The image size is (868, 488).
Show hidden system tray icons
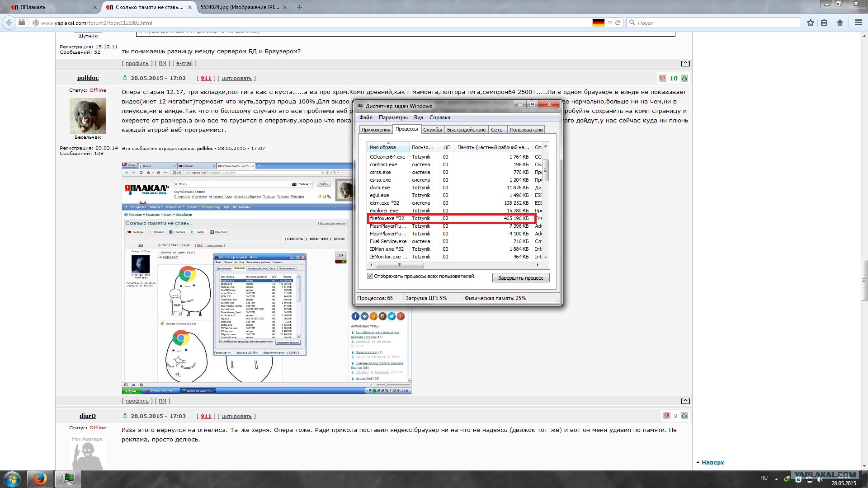tap(777, 479)
